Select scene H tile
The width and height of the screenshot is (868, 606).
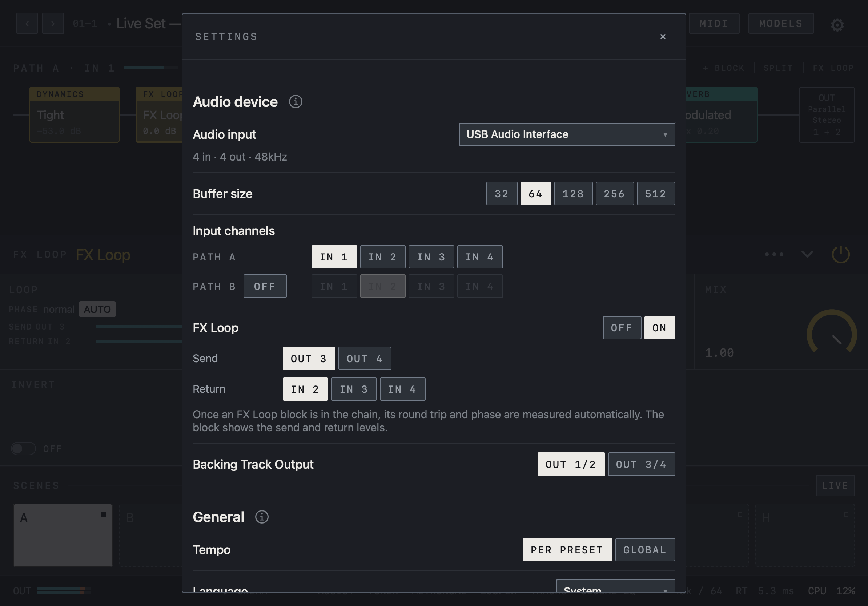tap(805, 535)
